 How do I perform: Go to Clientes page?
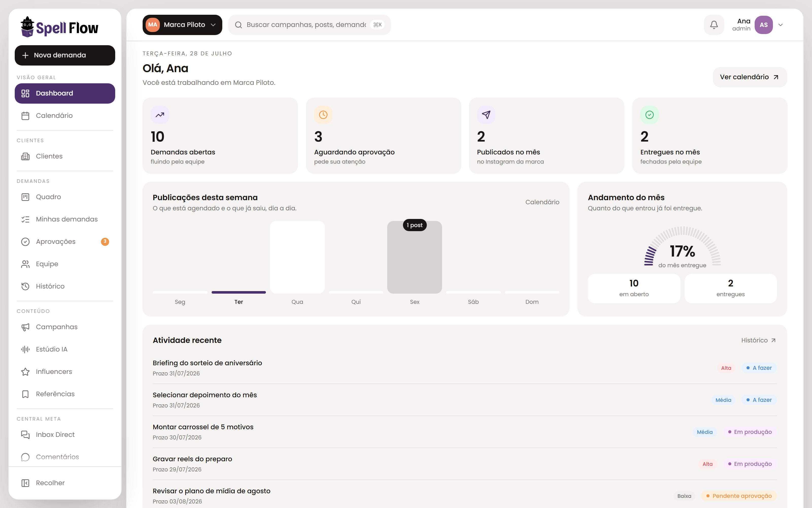coord(65,156)
